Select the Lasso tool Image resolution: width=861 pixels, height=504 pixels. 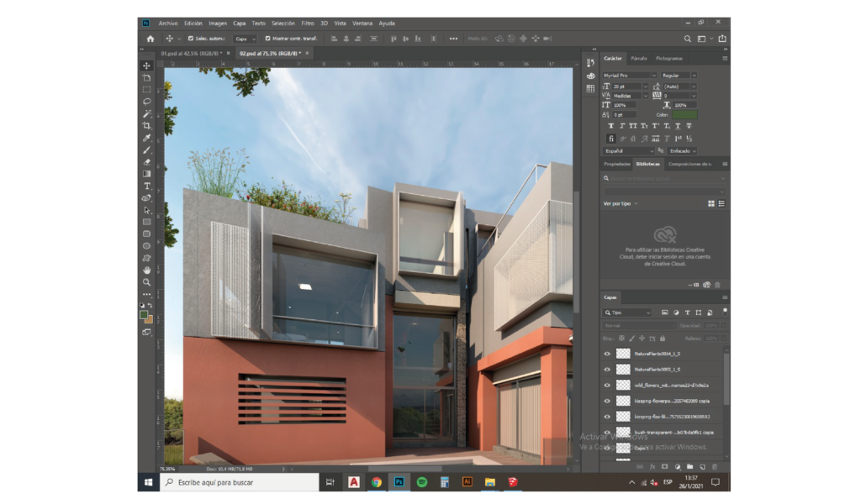146,101
